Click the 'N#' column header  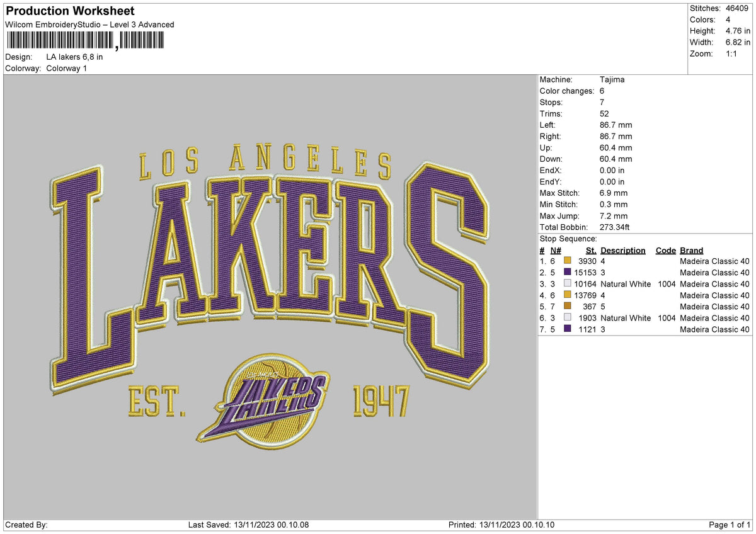click(x=556, y=251)
